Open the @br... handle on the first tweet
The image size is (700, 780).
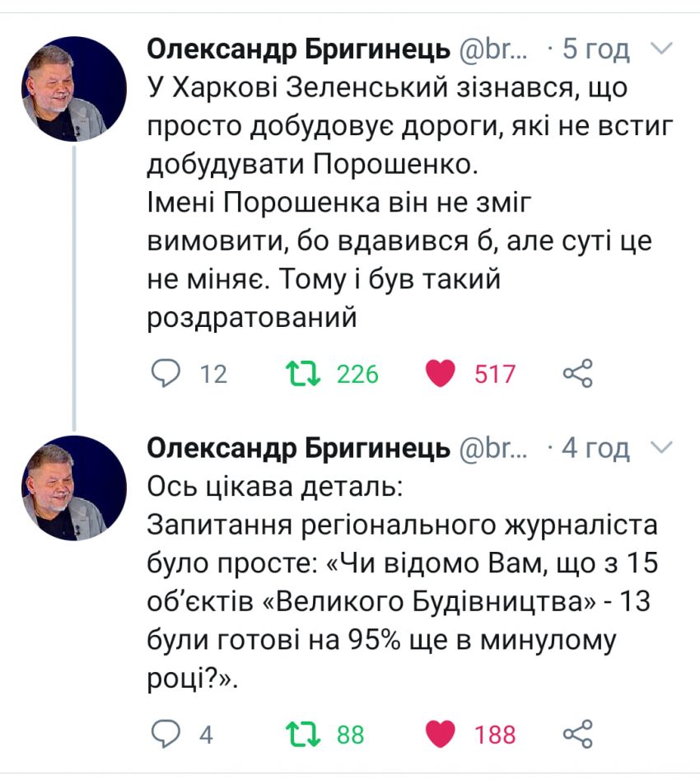[x=493, y=49]
